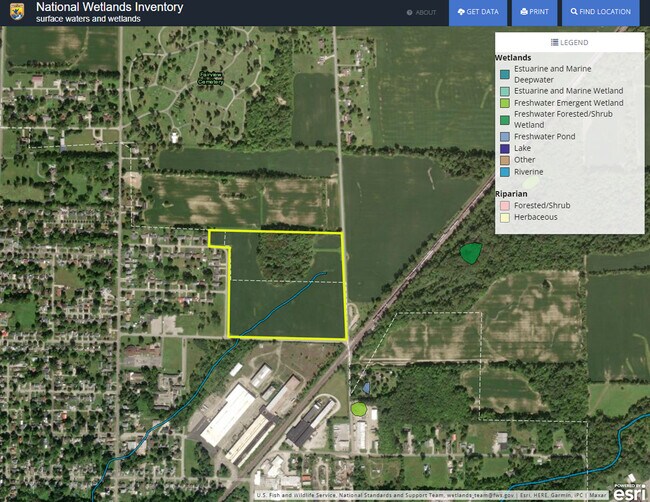Select the Freshwater Emergent Wetland legend swatch
This screenshot has width=650, height=502.
coord(505,103)
